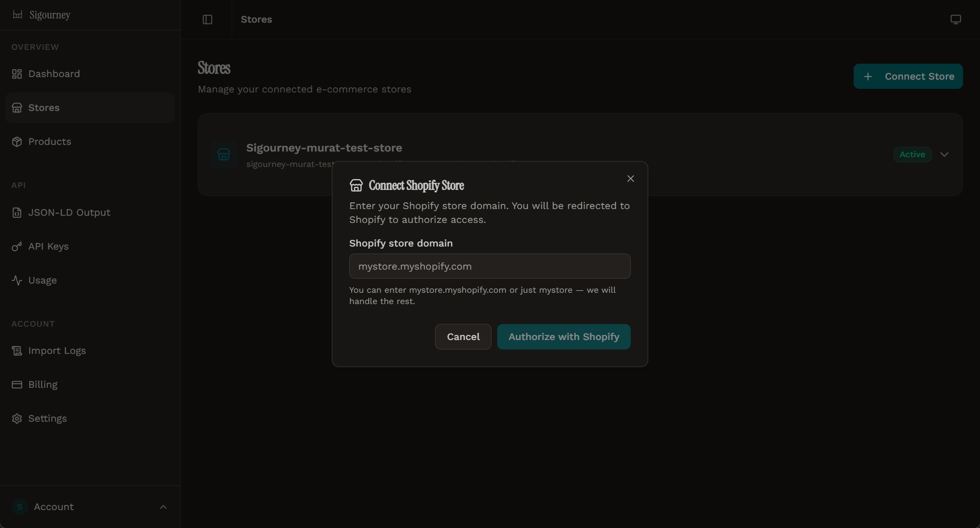The height and width of the screenshot is (528, 980).
Task: Click the store icon in dialog title
Action: (356, 185)
